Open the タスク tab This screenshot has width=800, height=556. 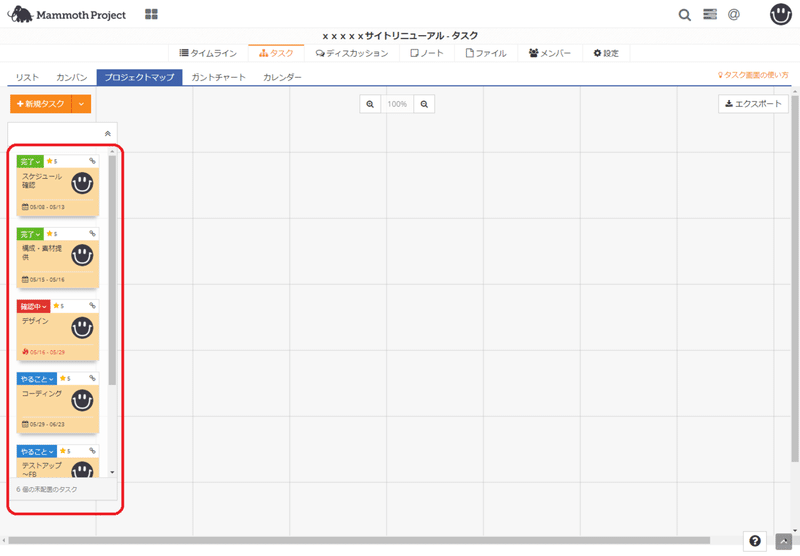coord(276,53)
